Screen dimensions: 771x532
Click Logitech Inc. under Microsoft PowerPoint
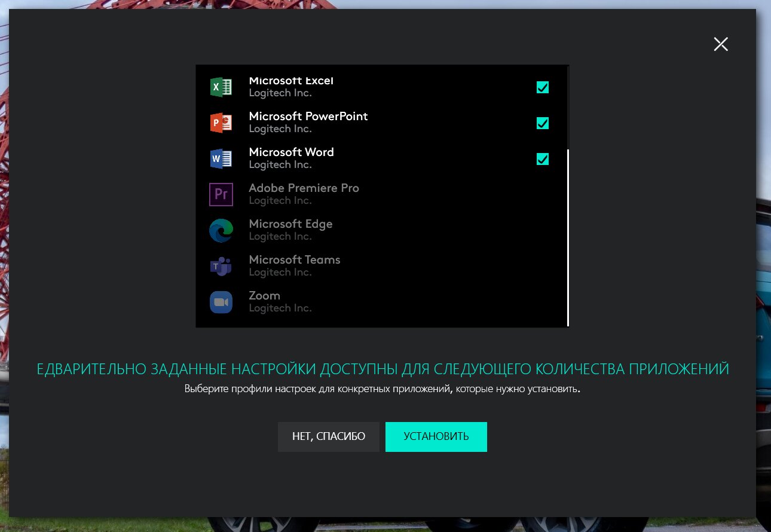click(280, 129)
